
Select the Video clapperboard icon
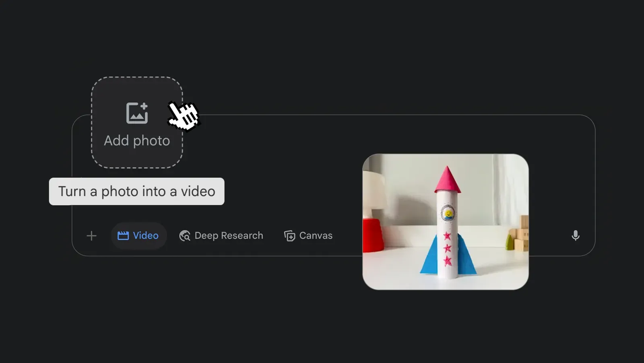[124, 235]
